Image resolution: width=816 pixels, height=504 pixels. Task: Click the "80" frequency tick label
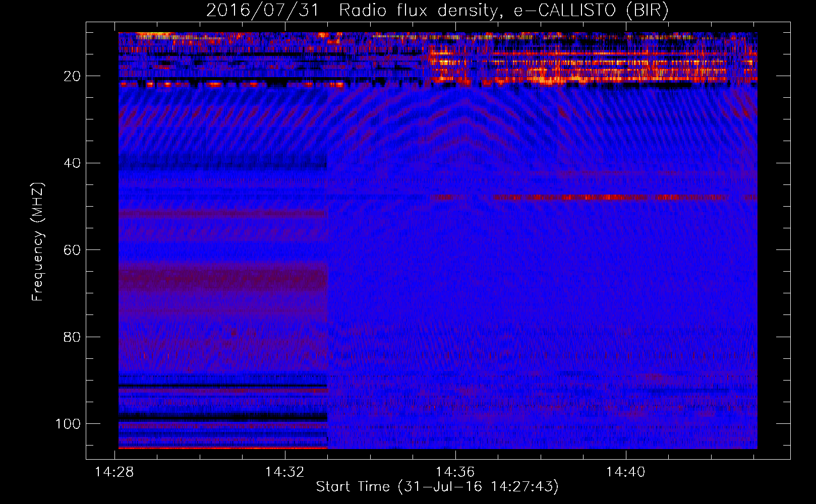[x=72, y=337]
